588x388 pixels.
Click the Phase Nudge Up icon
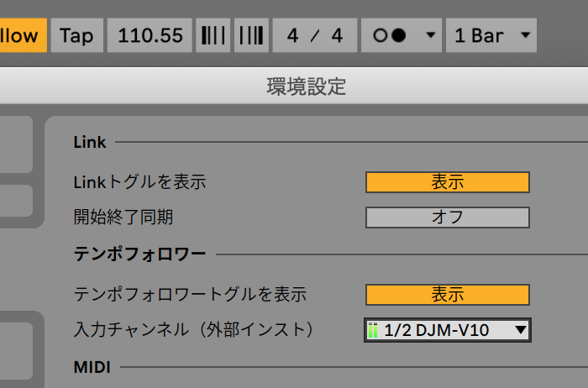(251, 35)
